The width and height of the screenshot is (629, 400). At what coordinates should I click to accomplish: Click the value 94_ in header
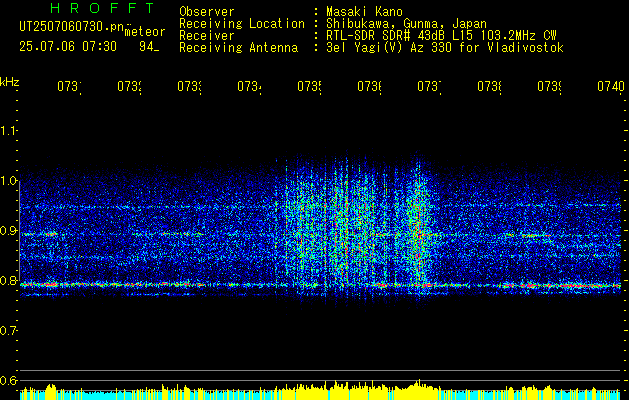point(149,47)
